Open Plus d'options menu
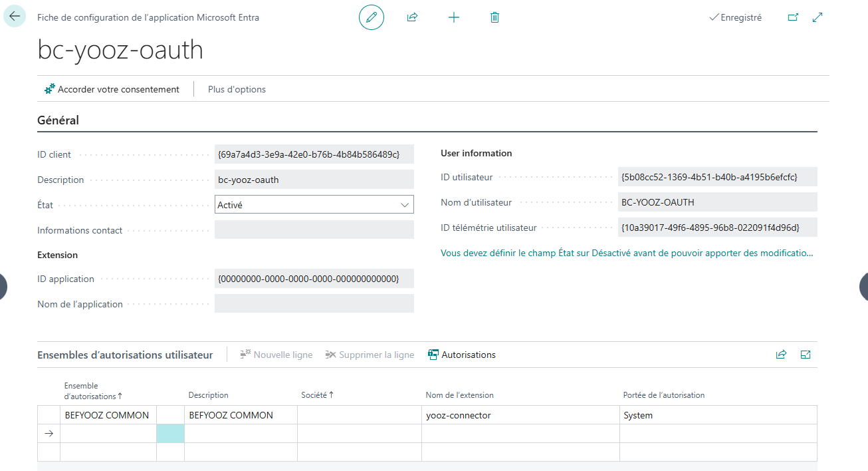This screenshot has height=471, width=868. (237, 89)
